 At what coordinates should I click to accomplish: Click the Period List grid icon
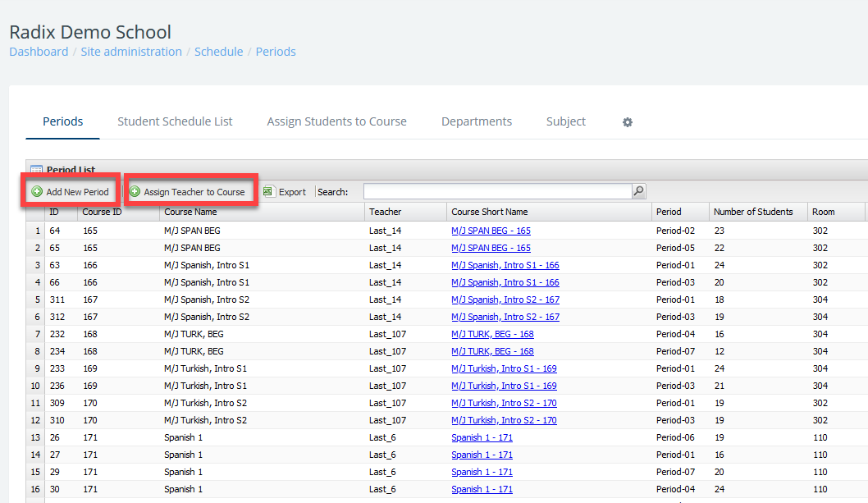pos(36,170)
